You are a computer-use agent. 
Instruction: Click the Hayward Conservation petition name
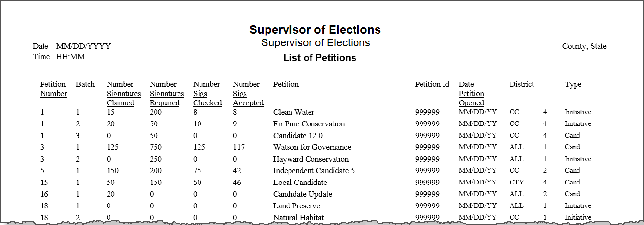click(x=311, y=159)
